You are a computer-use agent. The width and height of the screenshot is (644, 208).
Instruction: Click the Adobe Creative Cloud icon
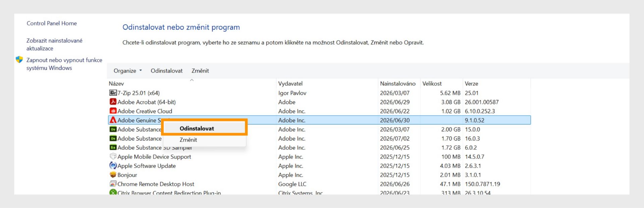(113, 111)
